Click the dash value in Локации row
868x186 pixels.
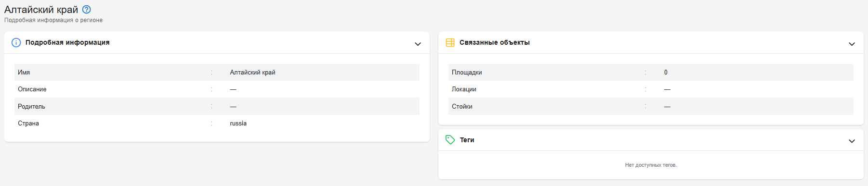click(667, 89)
